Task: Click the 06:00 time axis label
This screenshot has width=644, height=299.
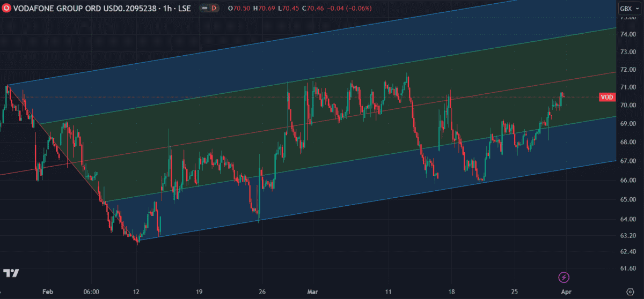Action: click(91, 292)
